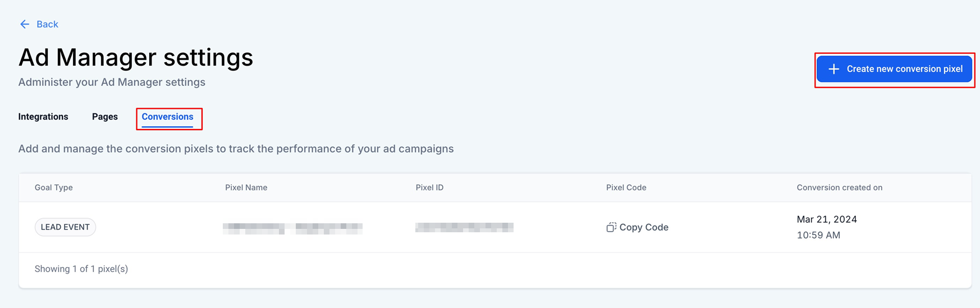Click the blurred pixel ID value
Image resolution: width=980 pixels, height=308 pixels.
click(x=464, y=227)
